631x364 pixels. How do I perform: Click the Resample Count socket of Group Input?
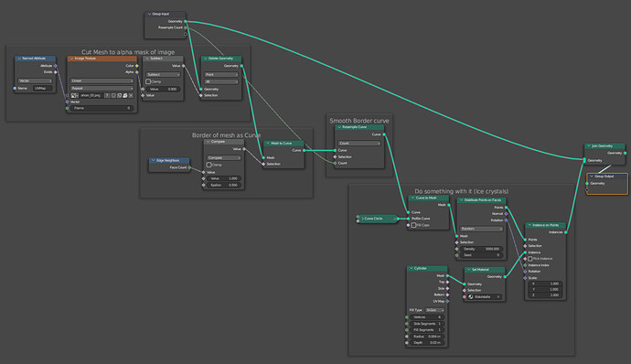click(x=186, y=27)
